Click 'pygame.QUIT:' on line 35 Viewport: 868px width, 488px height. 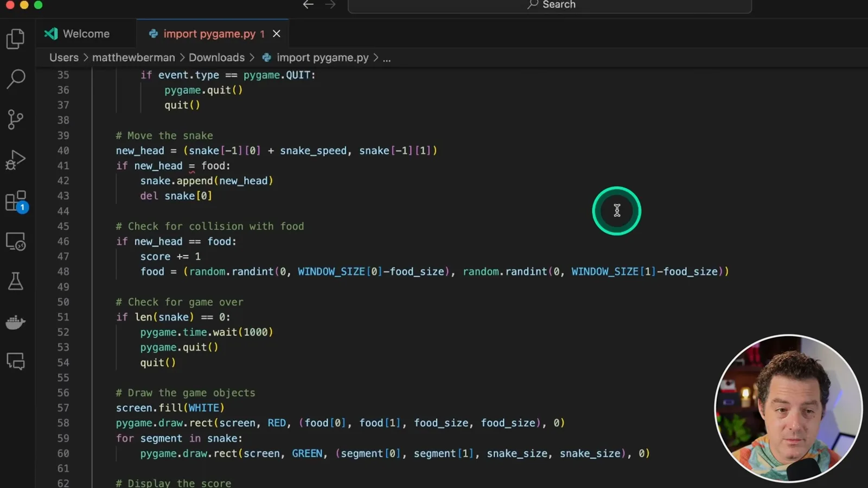point(279,75)
